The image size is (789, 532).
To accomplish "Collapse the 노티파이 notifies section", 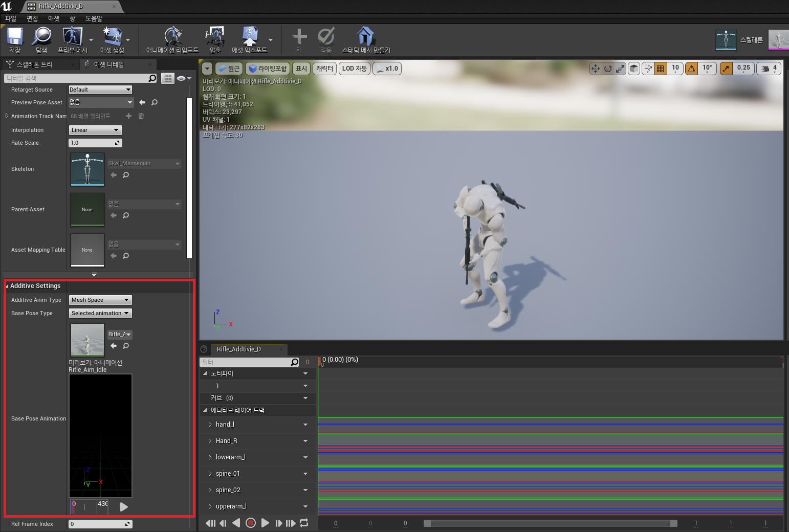I will (x=205, y=373).
